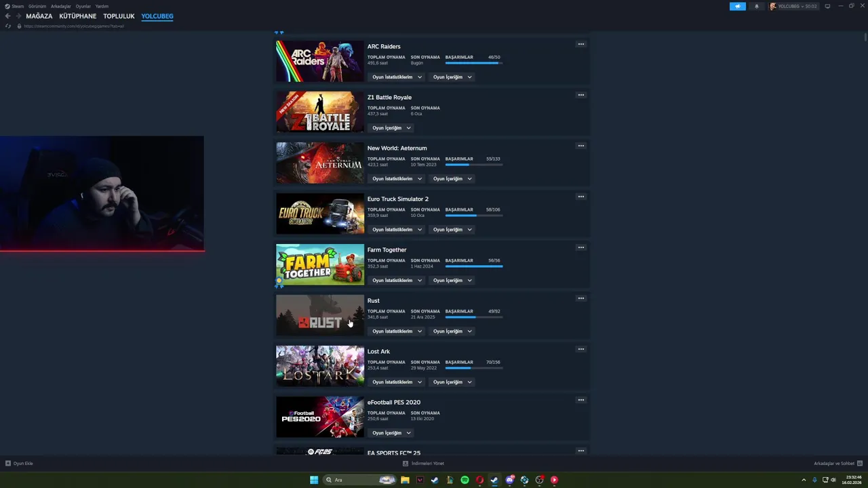Open volume control in system tray
The image size is (868, 488).
833,480
